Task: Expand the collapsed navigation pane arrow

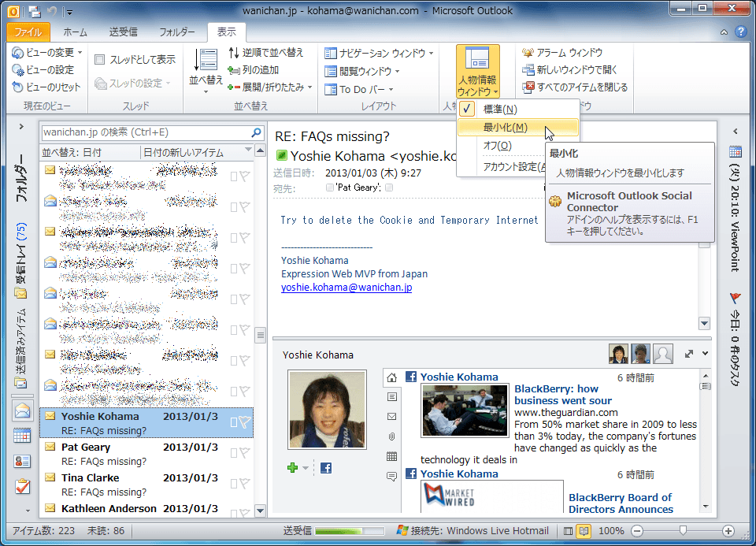Action: tap(21, 127)
